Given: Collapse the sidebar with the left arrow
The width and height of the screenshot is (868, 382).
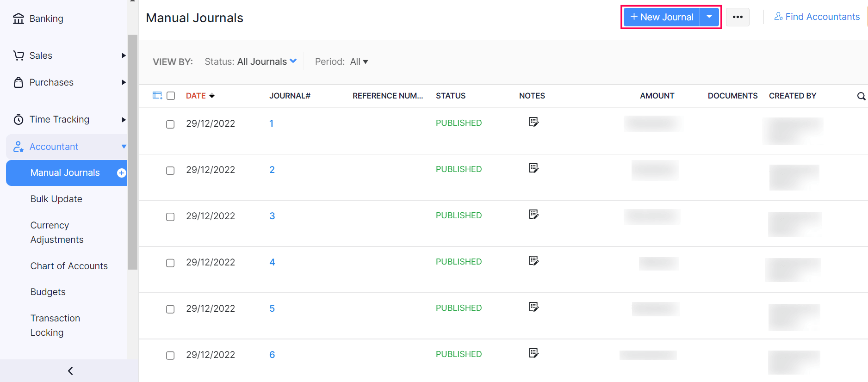Looking at the screenshot, I should point(70,370).
